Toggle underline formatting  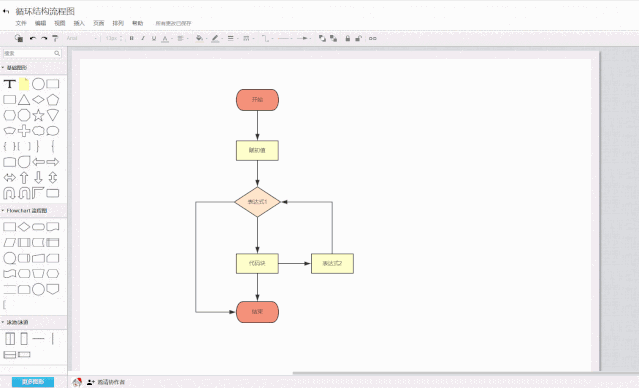tap(154, 38)
